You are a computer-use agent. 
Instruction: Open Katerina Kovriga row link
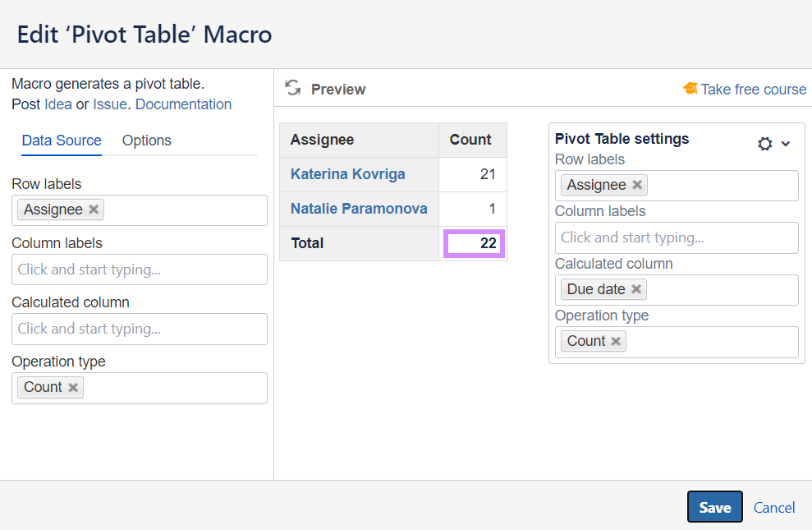click(347, 174)
